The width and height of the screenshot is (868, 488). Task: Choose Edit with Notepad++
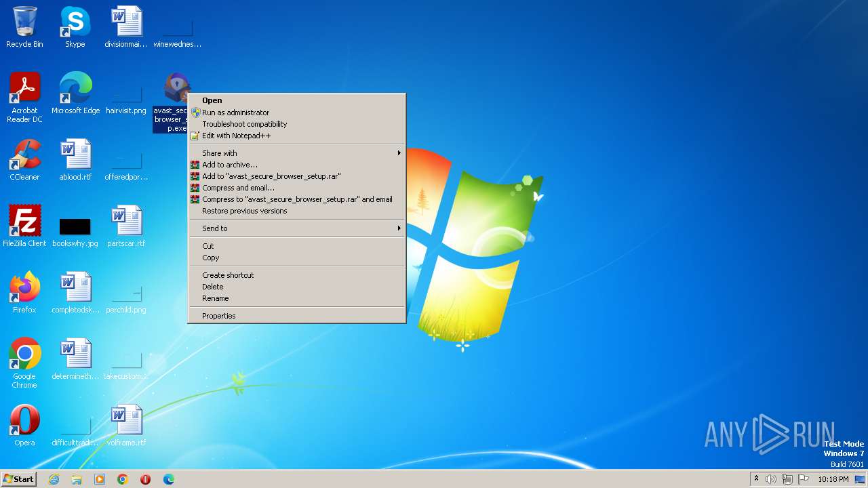point(297,136)
